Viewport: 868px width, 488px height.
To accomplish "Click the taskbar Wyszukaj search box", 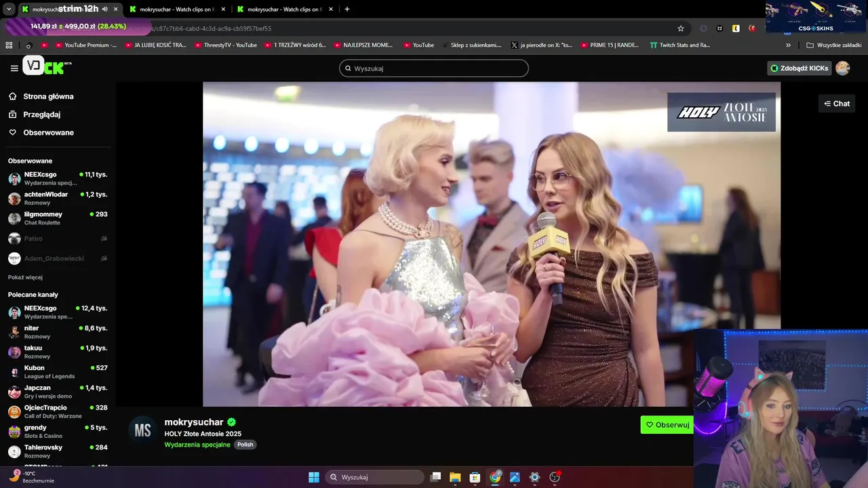I will pyautogui.click(x=374, y=477).
